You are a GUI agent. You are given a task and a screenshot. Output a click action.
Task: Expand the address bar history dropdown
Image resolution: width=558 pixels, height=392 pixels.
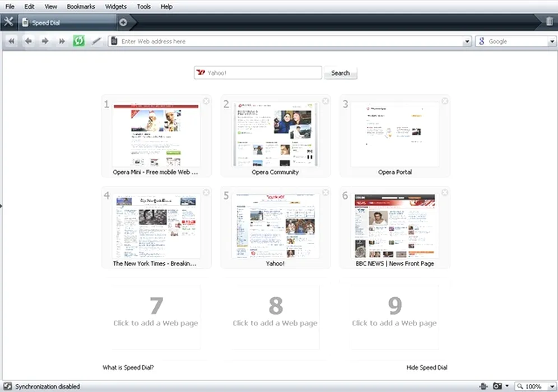click(x=467, y=41)
